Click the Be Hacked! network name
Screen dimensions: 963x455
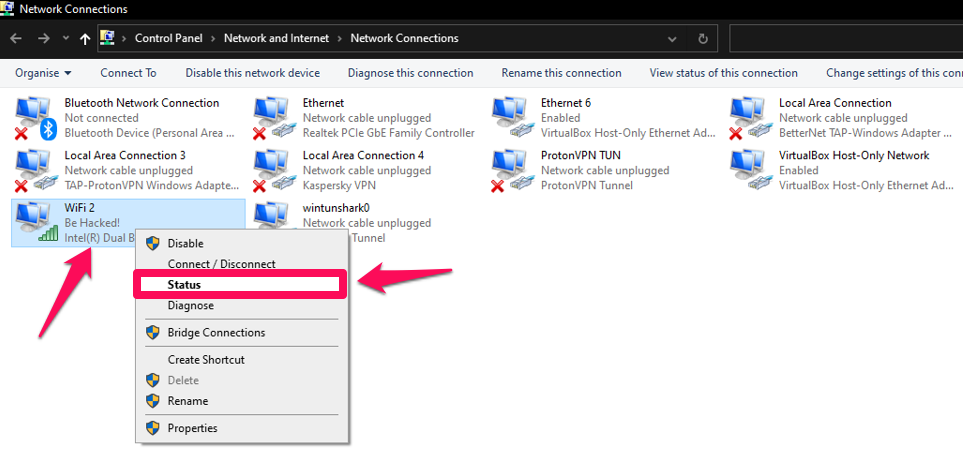click(x=92, y=222)
